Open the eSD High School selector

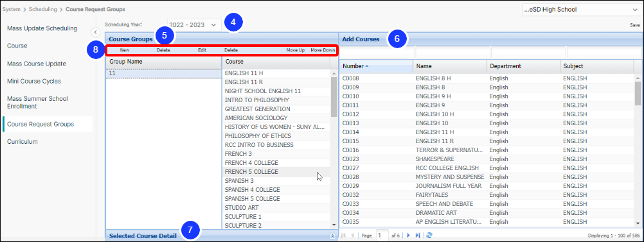(x=581, y=10)
